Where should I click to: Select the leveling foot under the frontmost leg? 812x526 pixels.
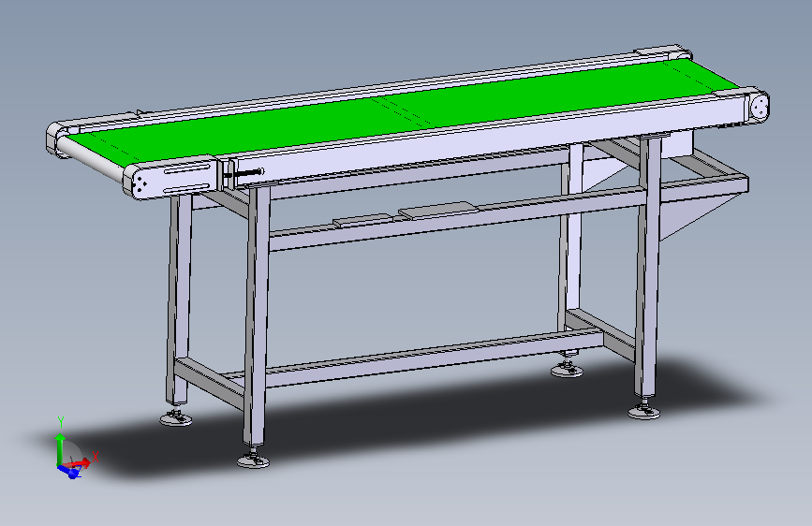(x=253, y=460)
